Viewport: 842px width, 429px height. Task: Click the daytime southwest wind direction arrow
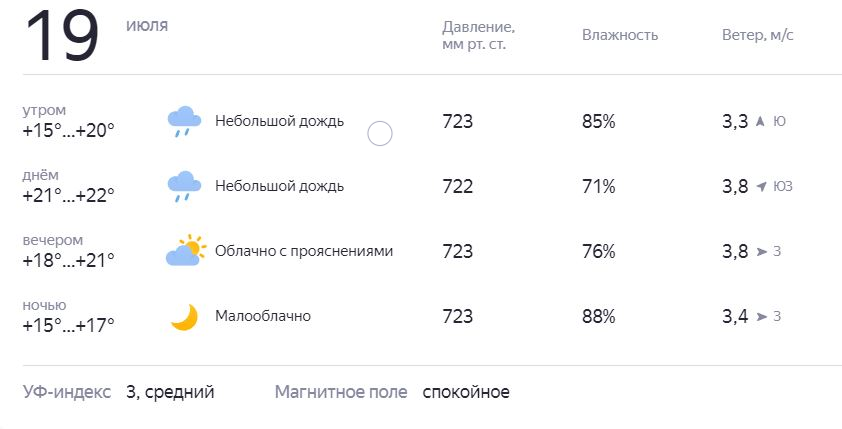[x=761, y=186]
